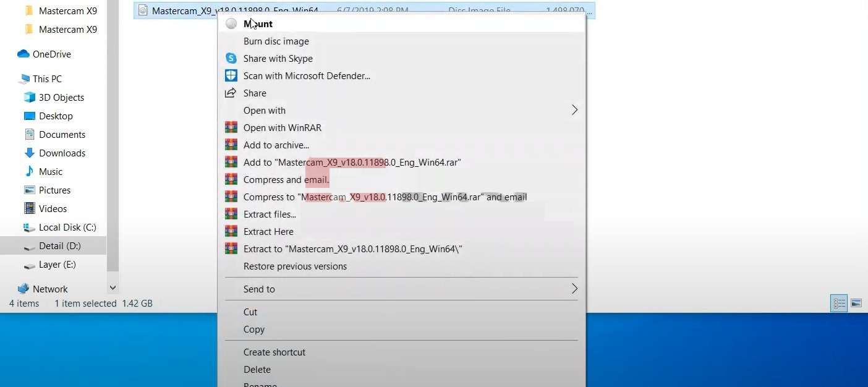Click WinRAR icon beside Extract files
The height and width of the screenshot is (387, 868).
(x=231, y=214)
